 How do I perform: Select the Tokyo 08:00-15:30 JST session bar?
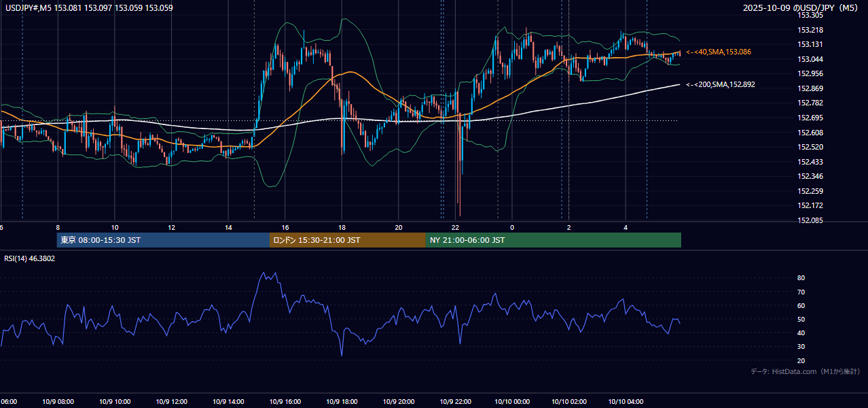pyautogui.click(x=163, y=240)
